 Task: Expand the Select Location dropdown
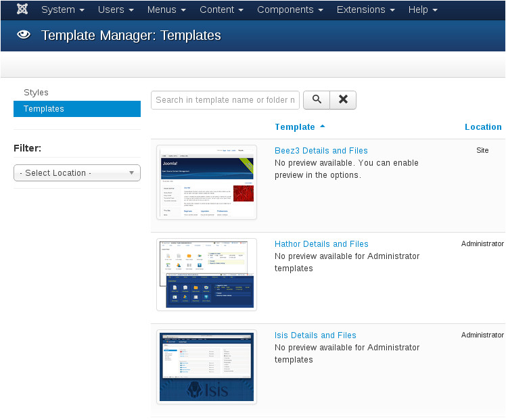(77, 173)
